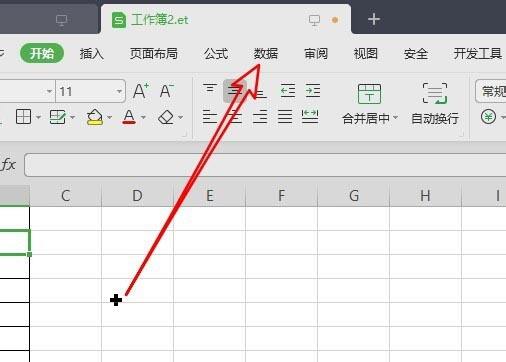Align text right
Viewport: 506px width, 362px height.
(x=260, y=117)
